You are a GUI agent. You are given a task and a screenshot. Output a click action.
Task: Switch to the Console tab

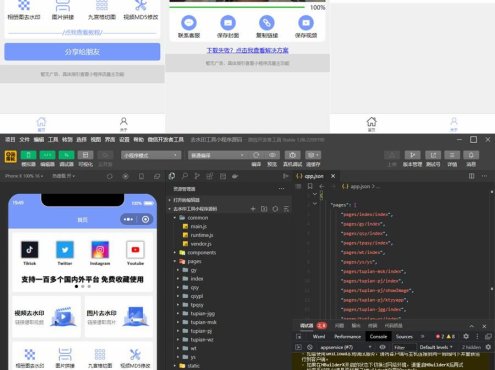click(x=378, y=336)
